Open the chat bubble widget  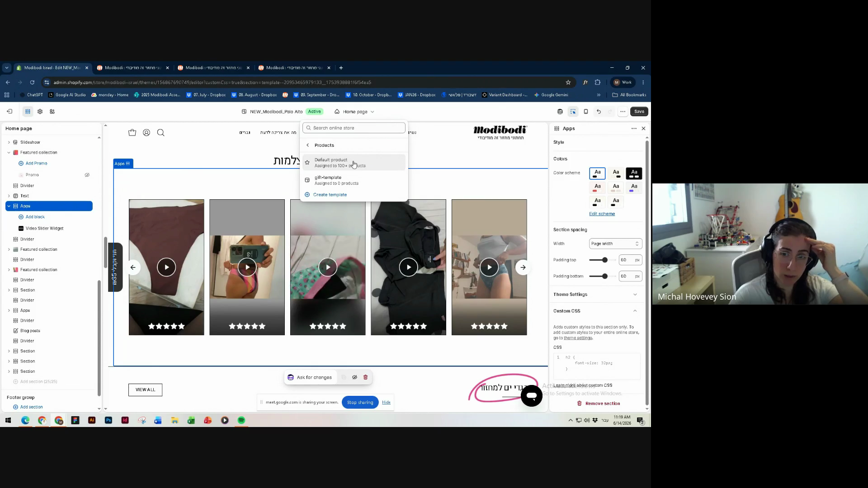[532, 395]
